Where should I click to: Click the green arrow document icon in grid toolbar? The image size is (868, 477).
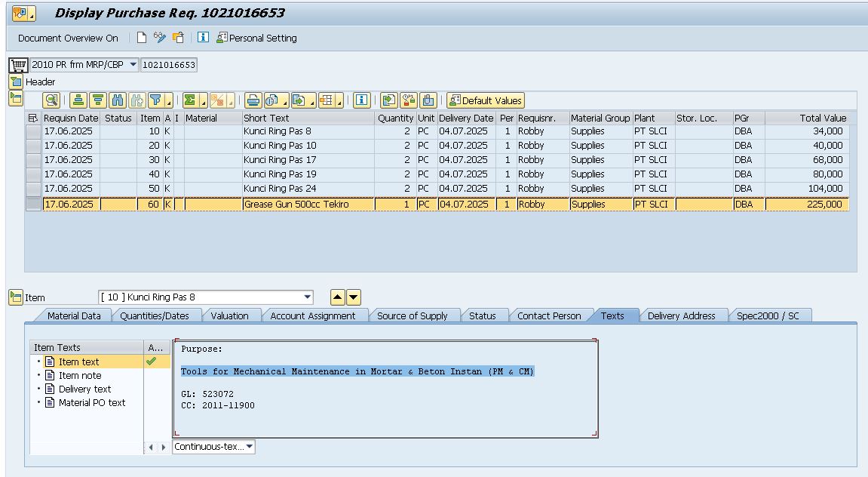[x=389, y=100]
